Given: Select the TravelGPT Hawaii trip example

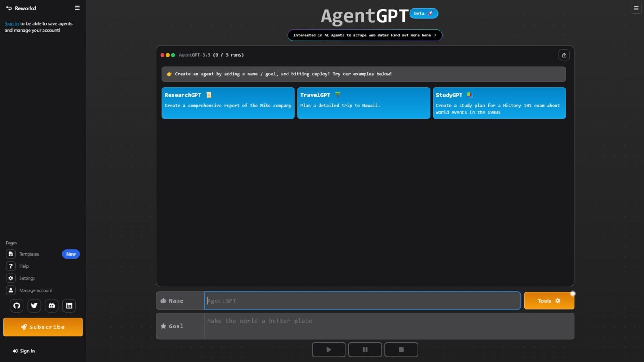Looking at the screenshot, I should (x=364, y=103).
